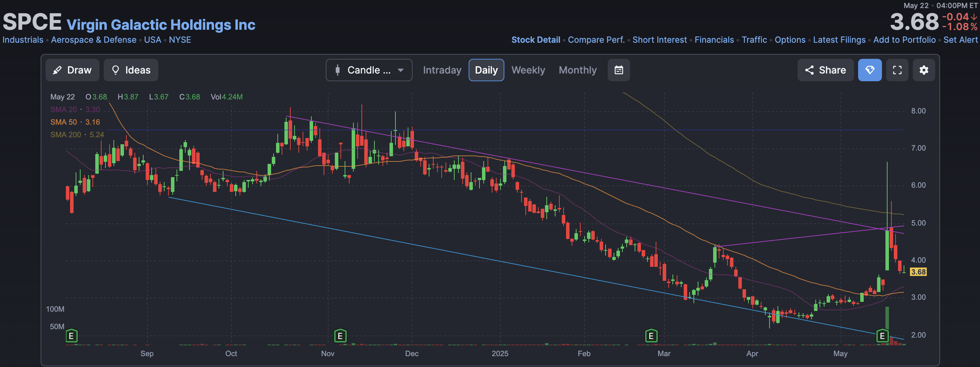Open the Short Interest link

[x=660, y=40]
